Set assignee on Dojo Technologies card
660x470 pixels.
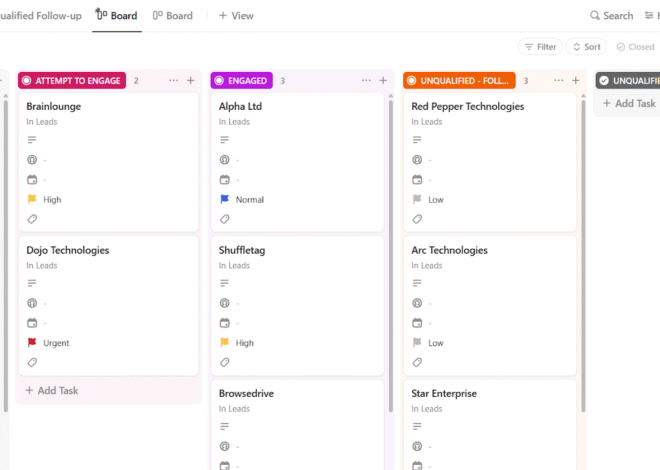tap(32, 303)
